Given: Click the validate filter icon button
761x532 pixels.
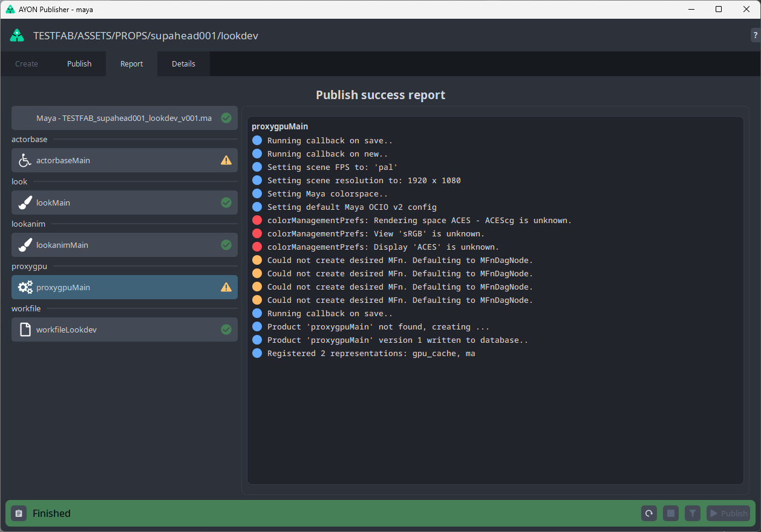Looking at the screenshot, I should point(693,513).
